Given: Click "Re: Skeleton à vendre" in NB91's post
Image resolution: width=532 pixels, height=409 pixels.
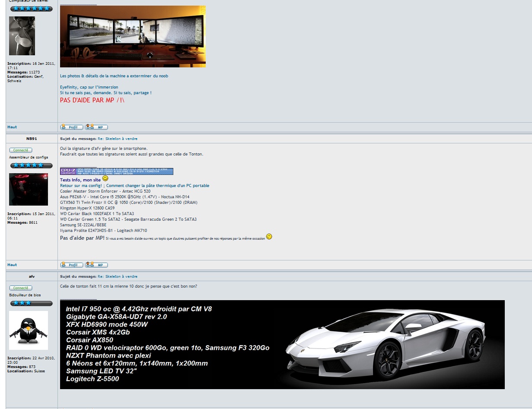Looking at the screenshot, I should (x=118, y=139).
